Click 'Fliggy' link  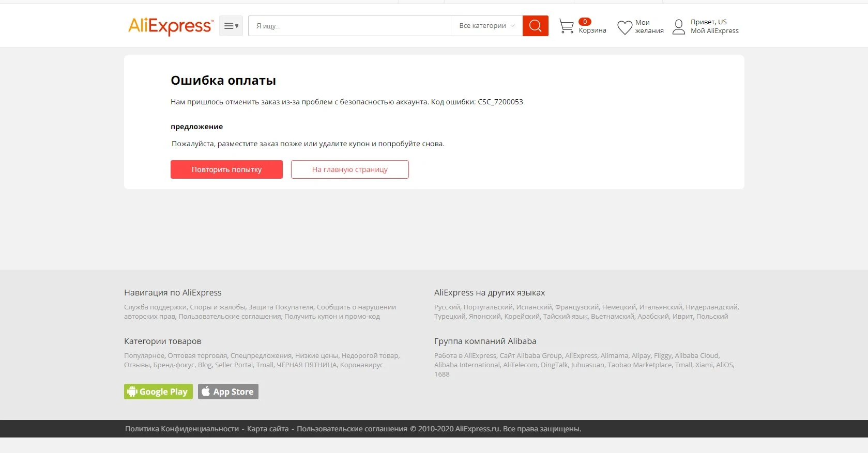pyautogui.click(x=663, y=356)
